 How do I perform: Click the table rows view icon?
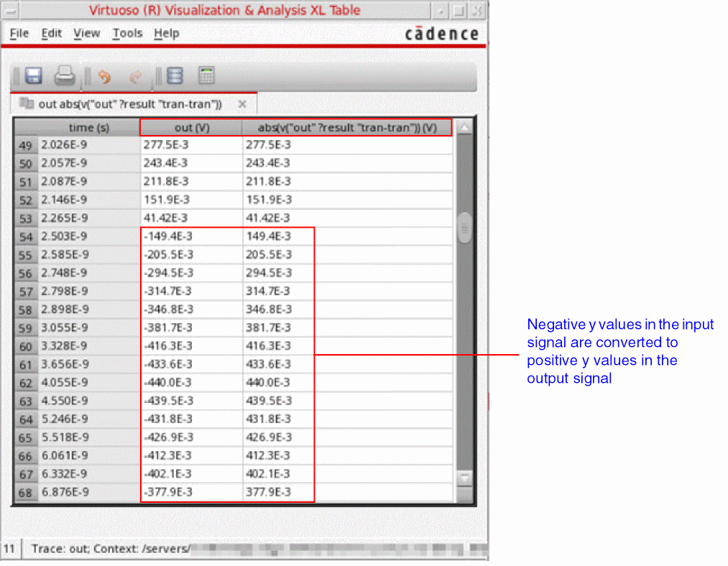pos(175,75)
